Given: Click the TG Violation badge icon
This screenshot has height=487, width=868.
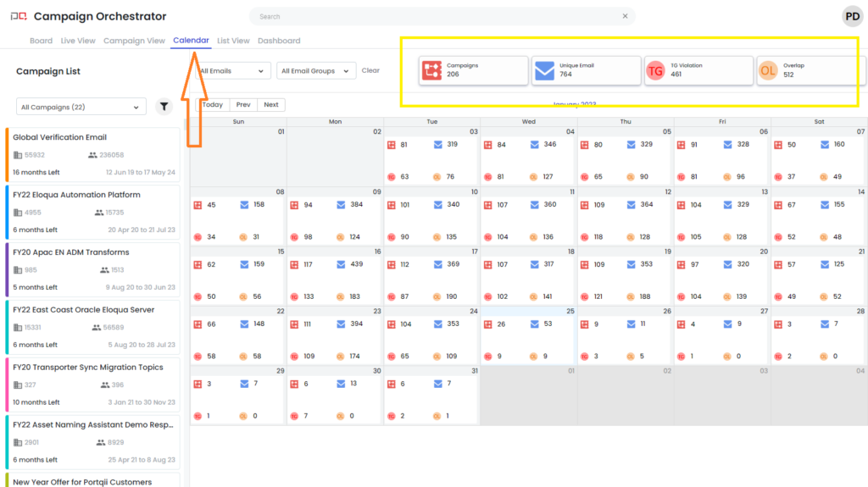Looking at the screenshot, I should (655, 71).
